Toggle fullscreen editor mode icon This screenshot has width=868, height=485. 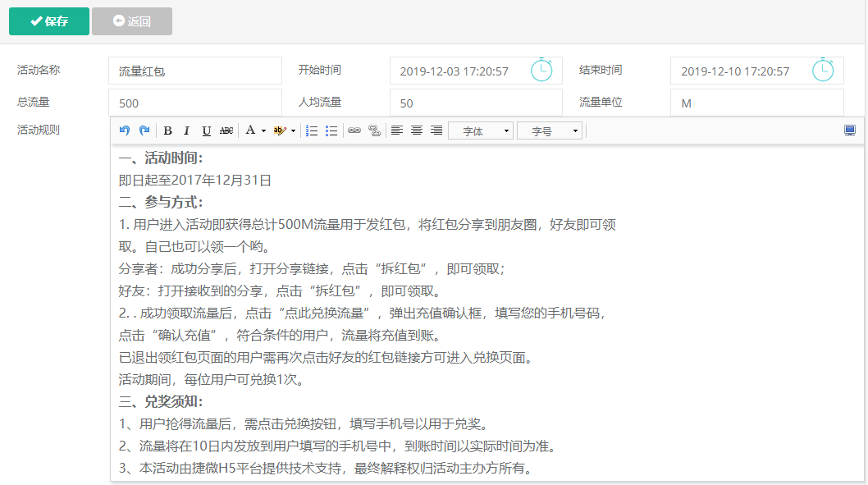click(x=850, y=130)
